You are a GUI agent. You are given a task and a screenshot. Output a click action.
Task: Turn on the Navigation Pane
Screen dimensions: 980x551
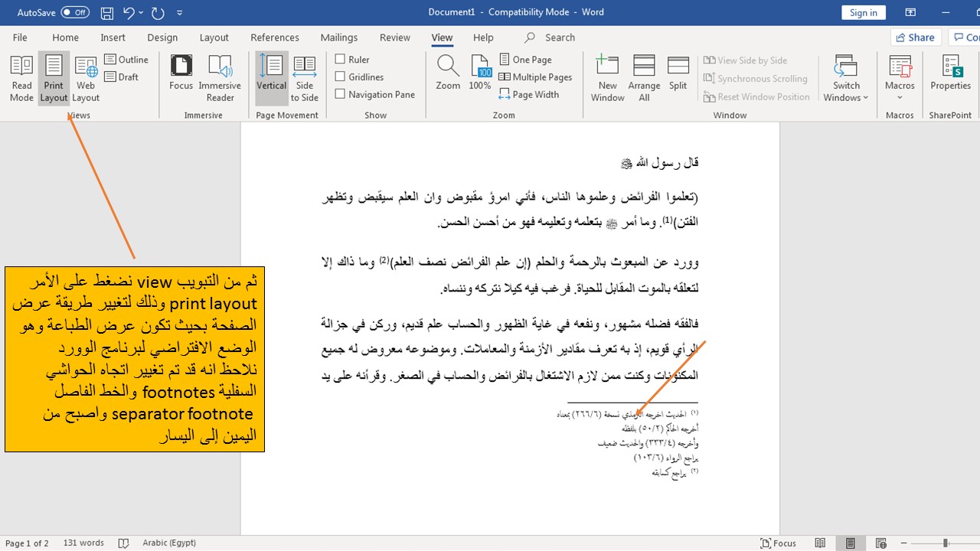pos(340,94)
